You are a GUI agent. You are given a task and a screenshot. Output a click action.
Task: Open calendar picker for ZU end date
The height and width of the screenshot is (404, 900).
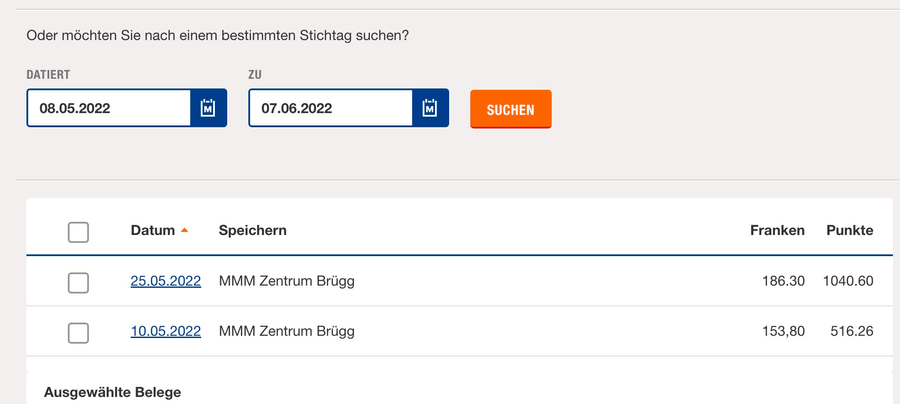pyautogui.click(x=430, y=108)
